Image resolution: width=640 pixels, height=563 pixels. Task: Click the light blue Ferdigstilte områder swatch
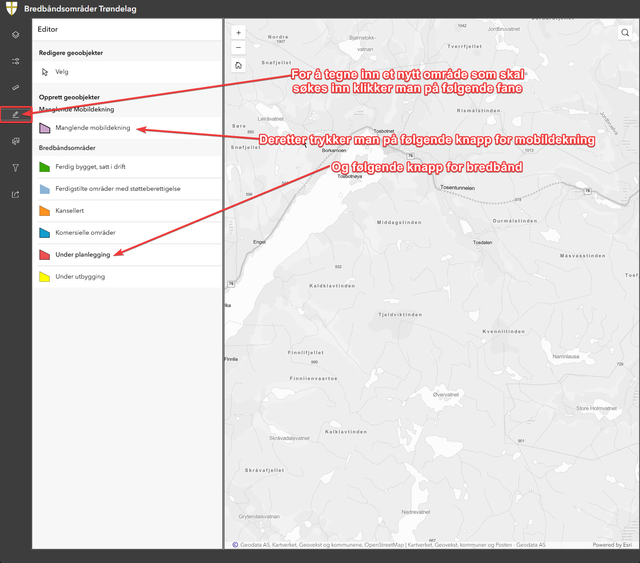point(44,189)
